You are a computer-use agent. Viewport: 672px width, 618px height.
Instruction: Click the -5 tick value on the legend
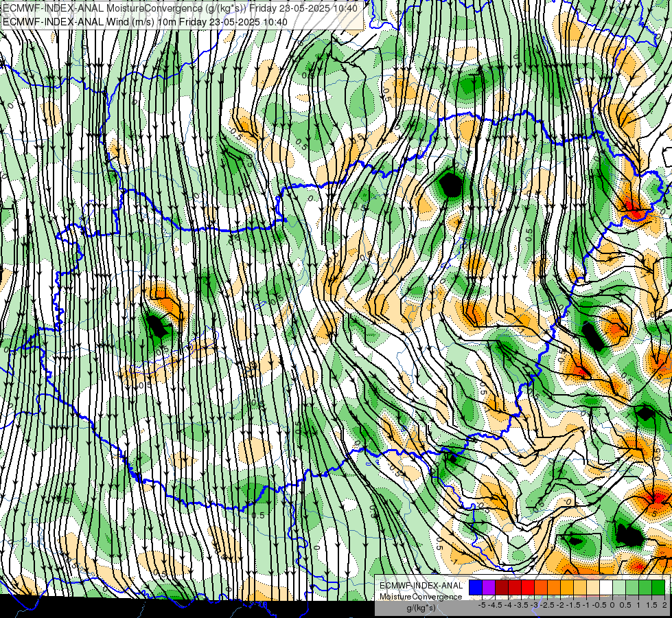(482, 605)
